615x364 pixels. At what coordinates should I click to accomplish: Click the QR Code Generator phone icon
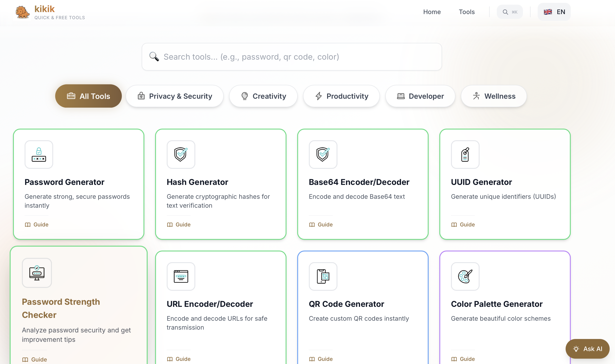(x=323, y=276)
